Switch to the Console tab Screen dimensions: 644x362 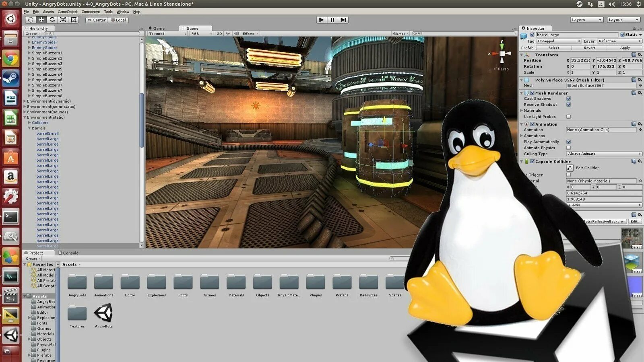[x=68, y=253]
